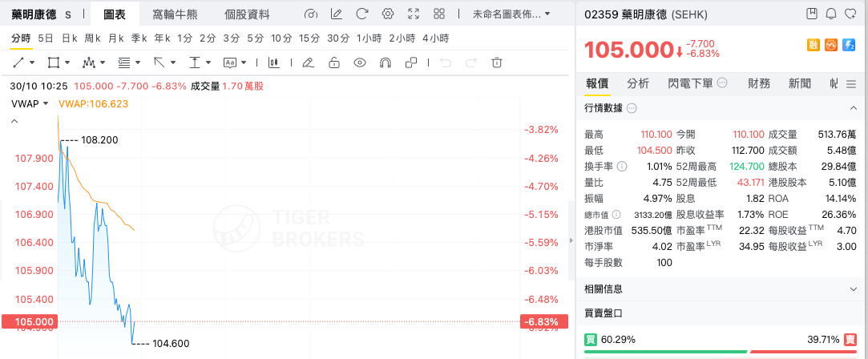Select the 15分 timeframe

point(309,38)
